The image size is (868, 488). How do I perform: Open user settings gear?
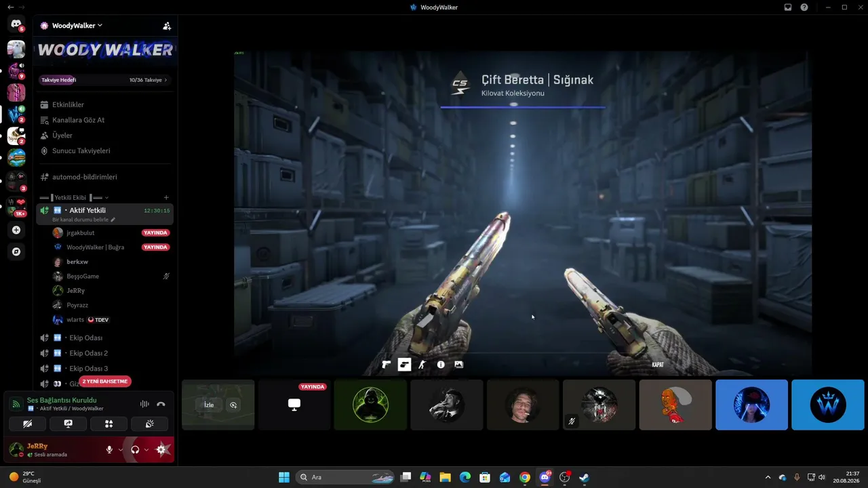[x=161, y=449]
